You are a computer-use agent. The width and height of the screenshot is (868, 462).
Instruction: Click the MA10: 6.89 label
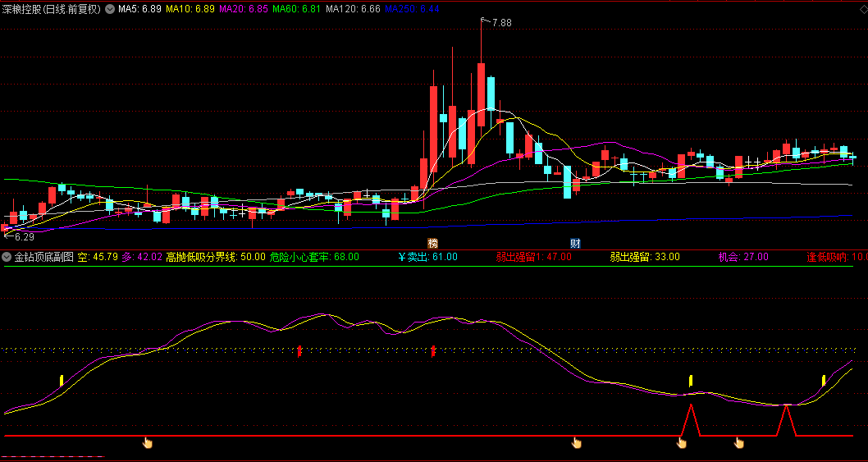click(x=190, y=9)
